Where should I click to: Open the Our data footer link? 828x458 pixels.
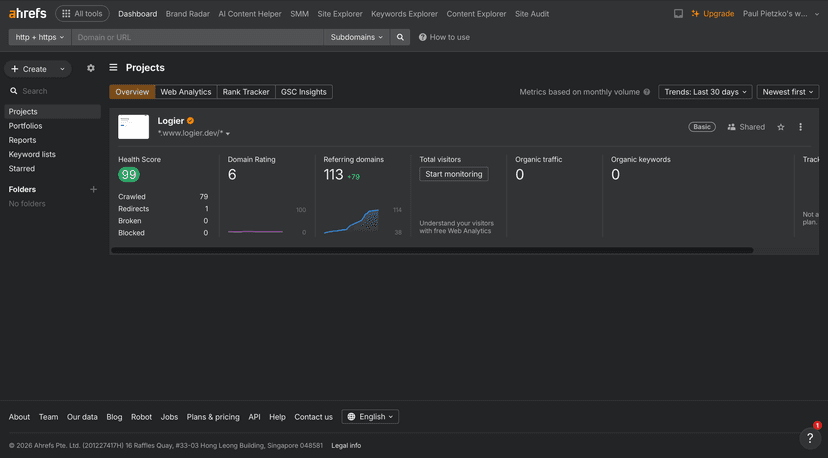pyautogui.click(x=82, y=417)
